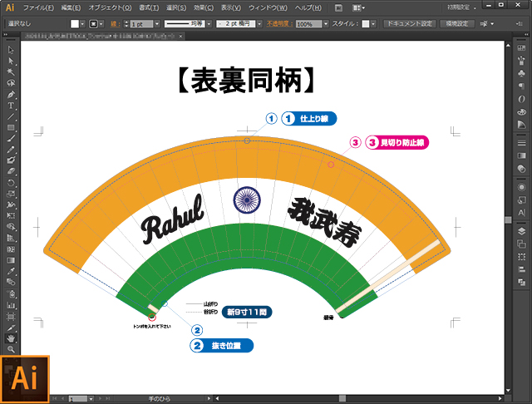
Task: Expand the stroke color dropdown arrow
Action: [x=101, y=24]
